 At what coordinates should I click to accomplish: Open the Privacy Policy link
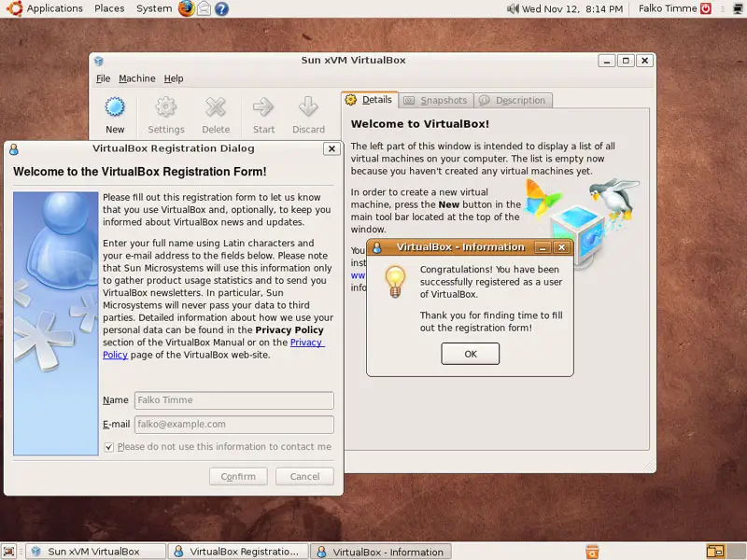307,343
